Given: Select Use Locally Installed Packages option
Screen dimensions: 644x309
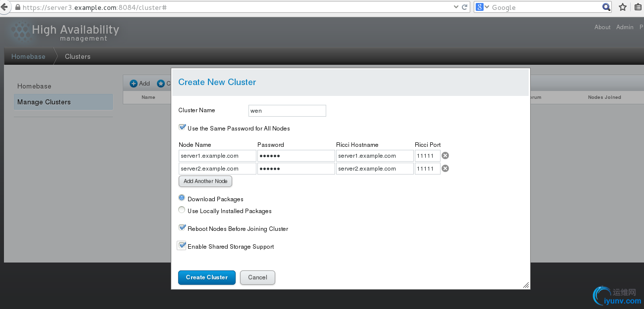Looking at the screenshot, I should [182, 210].
